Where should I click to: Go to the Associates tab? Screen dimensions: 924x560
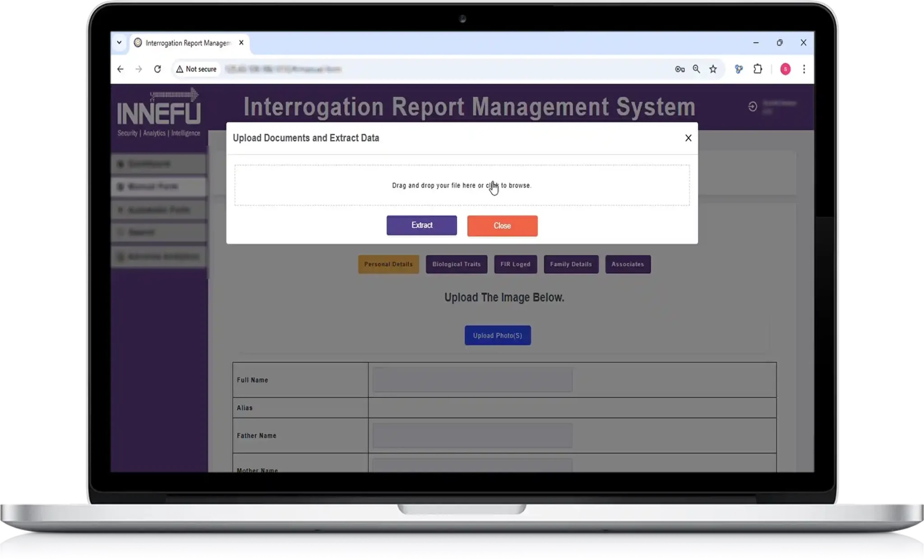coord(627,264)
